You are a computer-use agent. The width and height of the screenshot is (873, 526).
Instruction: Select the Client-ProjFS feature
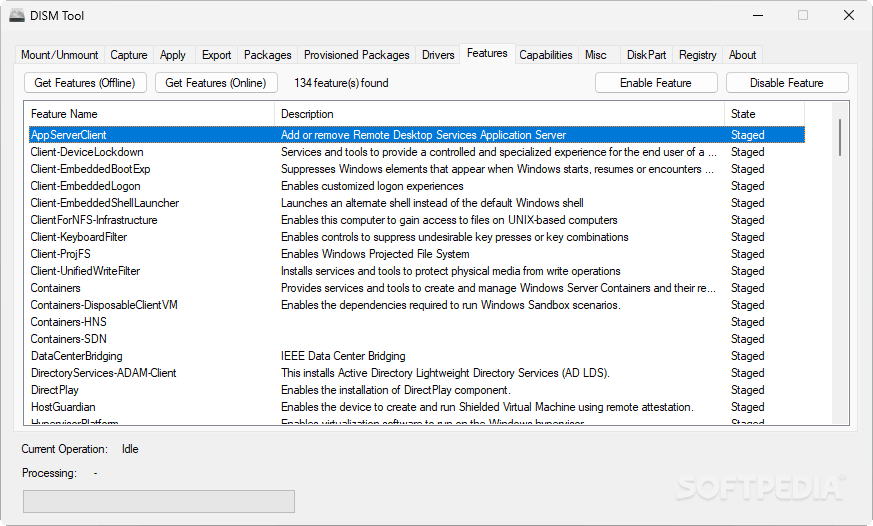click(x=416, y=254)
